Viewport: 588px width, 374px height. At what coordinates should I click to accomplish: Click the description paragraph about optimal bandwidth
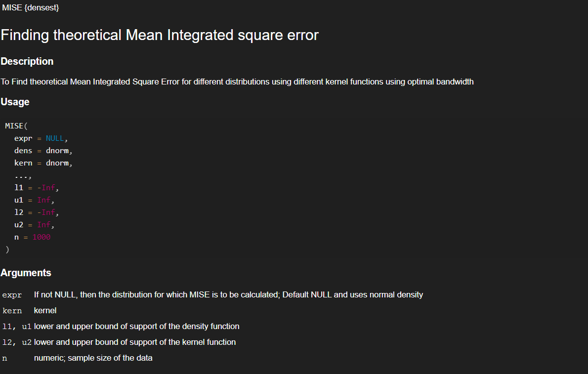tap(237, 82)
